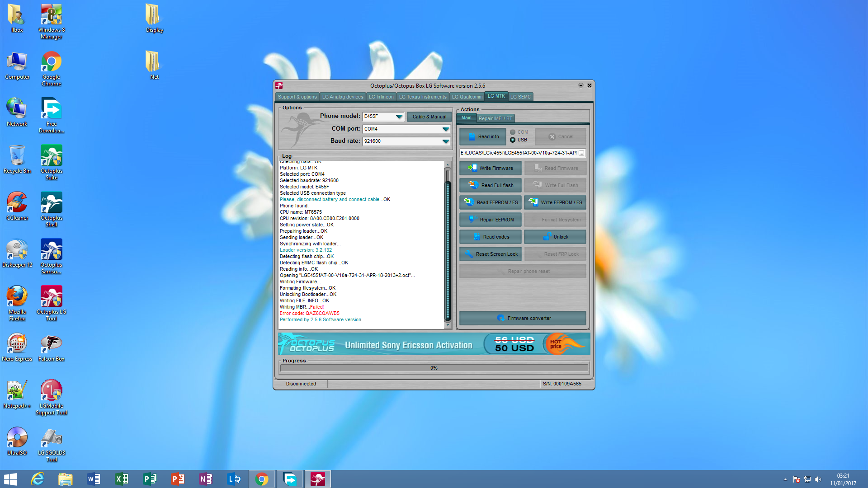Click the Sony Ericsson Activation banner
Viewport: 868px width, 488px height.
point(434,344)
